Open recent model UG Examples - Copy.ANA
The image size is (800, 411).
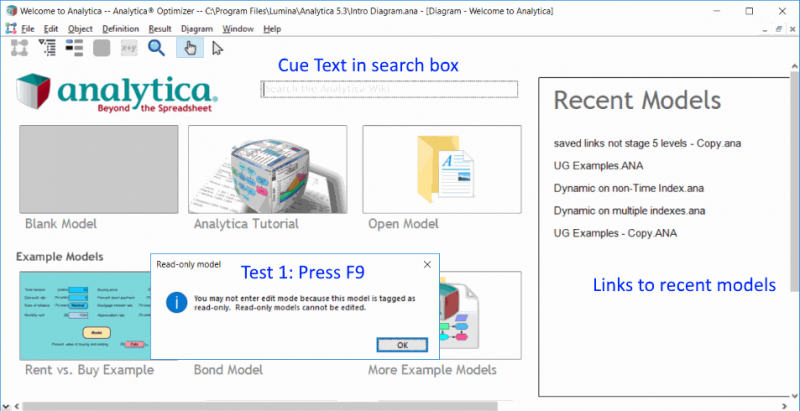coord(615,233)
